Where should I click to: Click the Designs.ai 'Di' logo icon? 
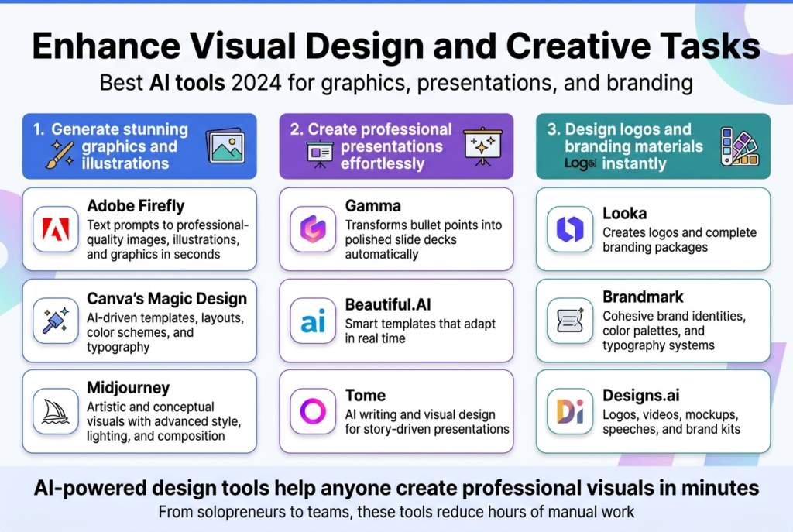[570, 412]
